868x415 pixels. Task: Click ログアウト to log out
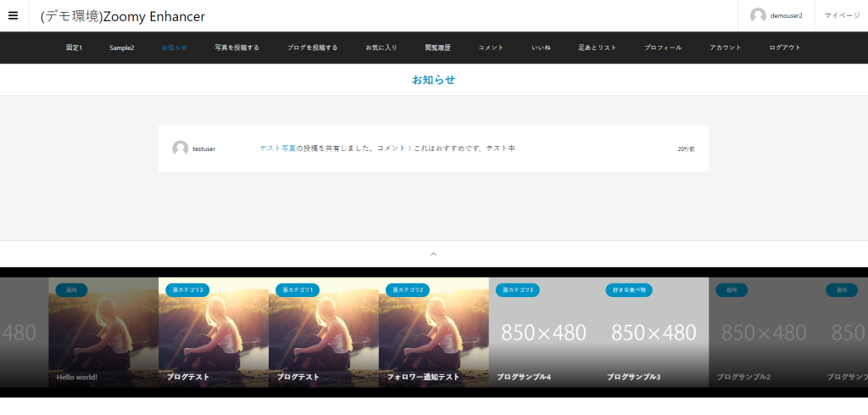785,48
